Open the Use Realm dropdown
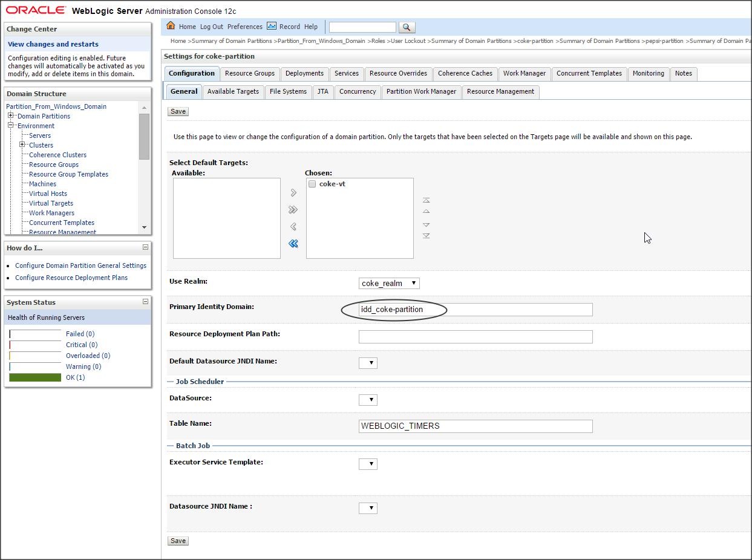 point(388,283)
